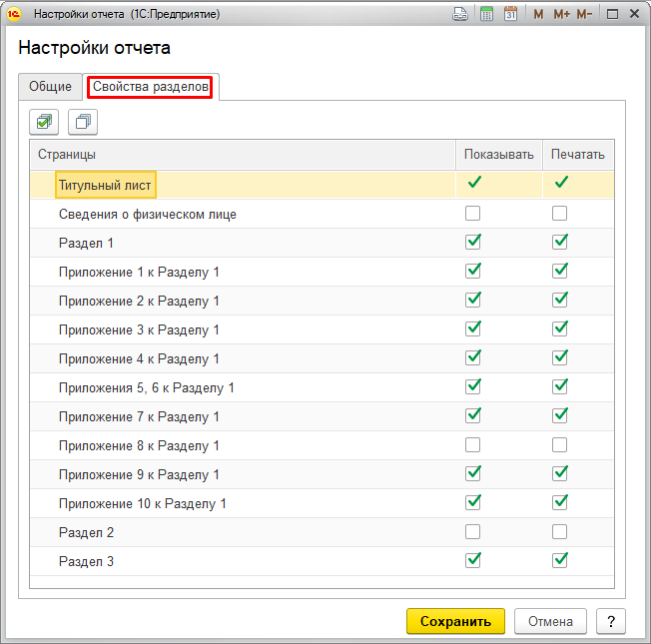This screenshot has width=651, height=644.
Task: Uncheck Показывать for Приложение 3 к Разделу 1
Action: [x=473, y=329]
